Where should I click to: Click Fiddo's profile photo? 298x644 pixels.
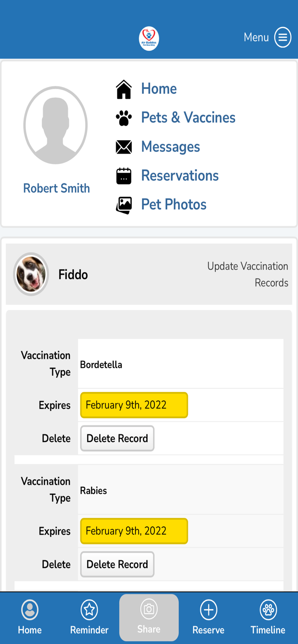pos(31,274)
